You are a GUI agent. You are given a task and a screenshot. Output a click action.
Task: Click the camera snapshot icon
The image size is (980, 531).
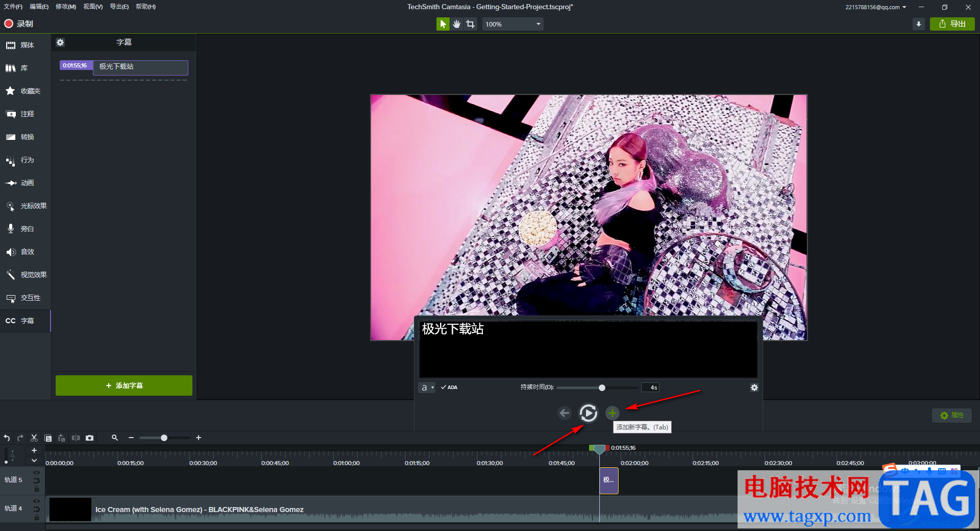90,438
